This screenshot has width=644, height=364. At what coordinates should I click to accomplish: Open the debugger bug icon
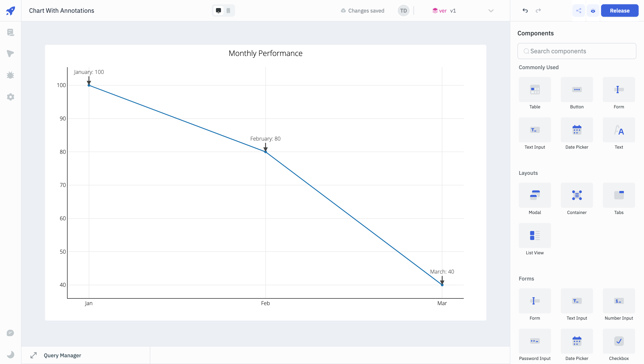(x=11, y=75)
